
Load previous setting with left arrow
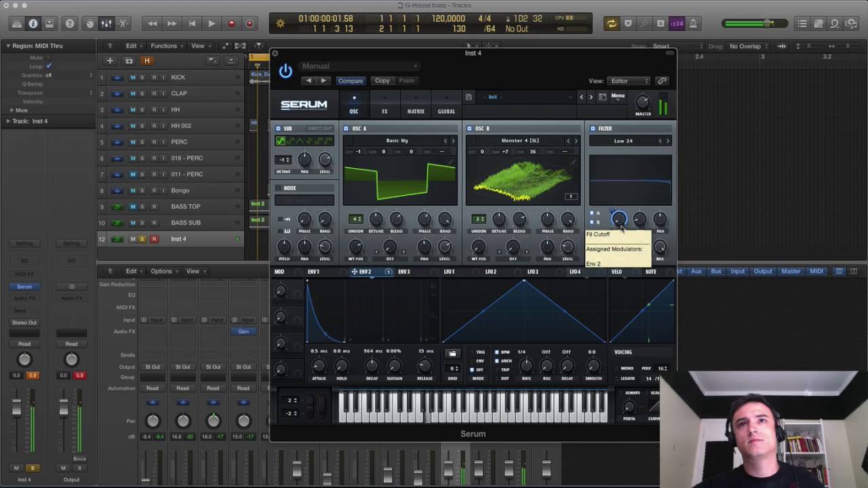click(x=309, y=81)
